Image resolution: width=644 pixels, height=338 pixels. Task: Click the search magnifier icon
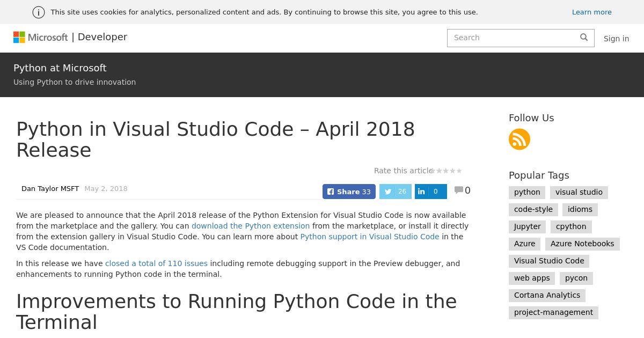(x=584, y=37)
